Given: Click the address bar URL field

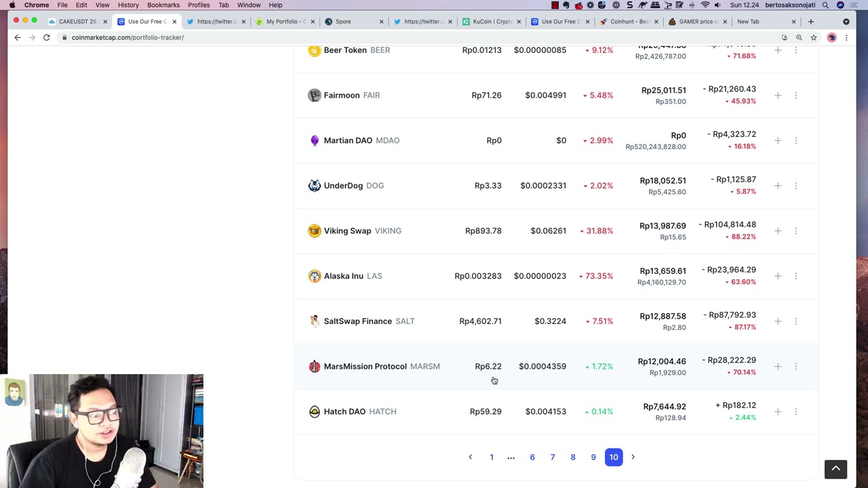Looking at the screenshot, I should tap(420, 38).
